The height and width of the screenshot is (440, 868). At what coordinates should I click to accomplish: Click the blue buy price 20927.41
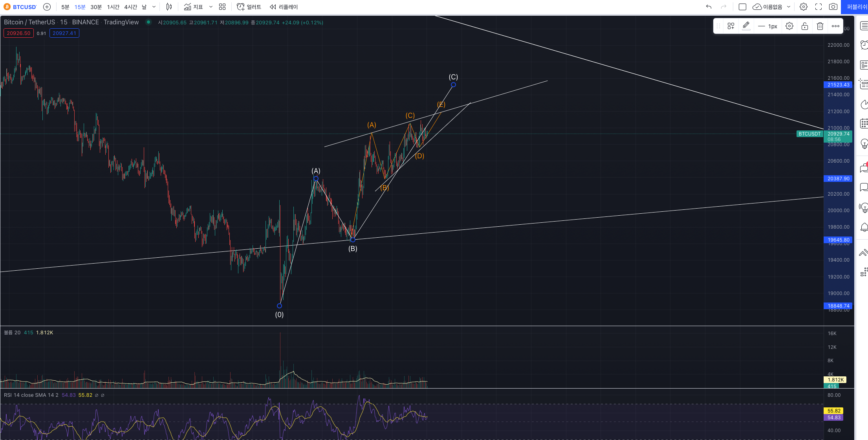coord(64,33)
